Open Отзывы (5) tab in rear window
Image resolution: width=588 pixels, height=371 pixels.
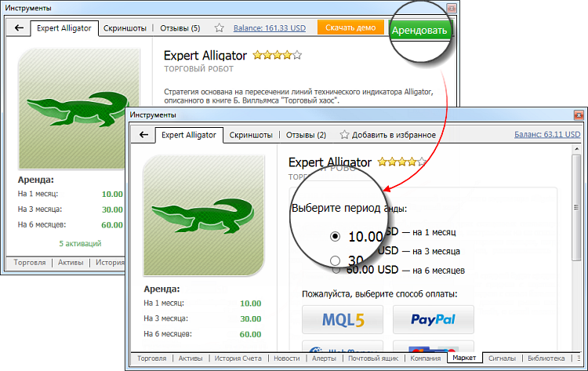(180, 28)
